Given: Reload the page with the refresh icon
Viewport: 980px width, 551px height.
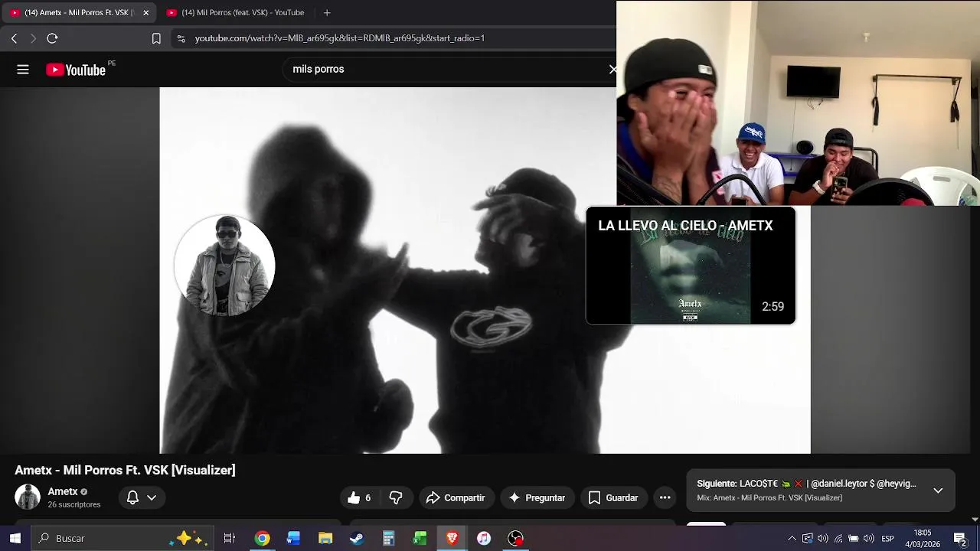Looking at the screenshot, I should [52, 38].
